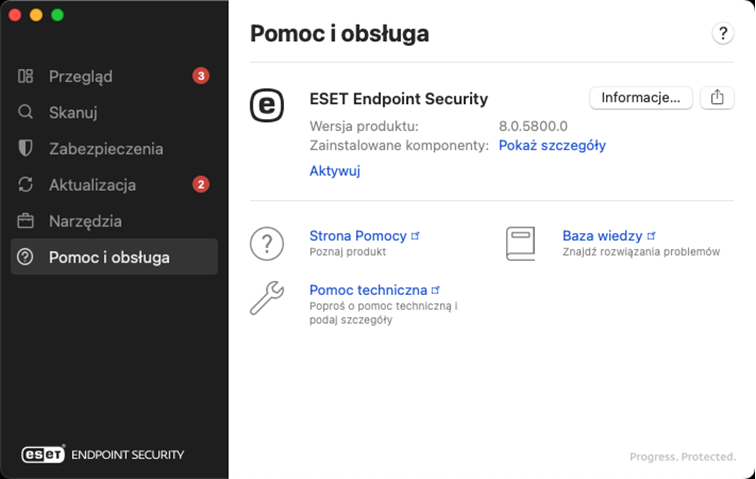Click the Narzędzia briefcase icon in sidebar
Viewport: 756px width, 479px height.
[26, 221]
